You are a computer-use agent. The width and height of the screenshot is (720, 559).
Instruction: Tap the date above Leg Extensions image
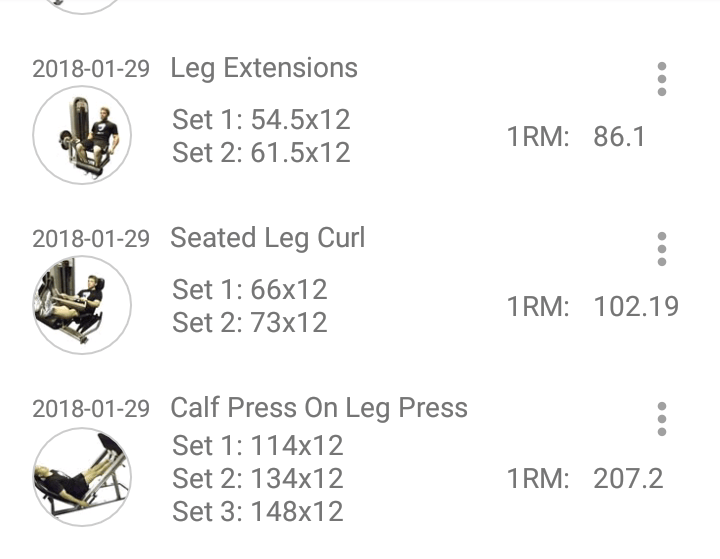pos(91,69)
